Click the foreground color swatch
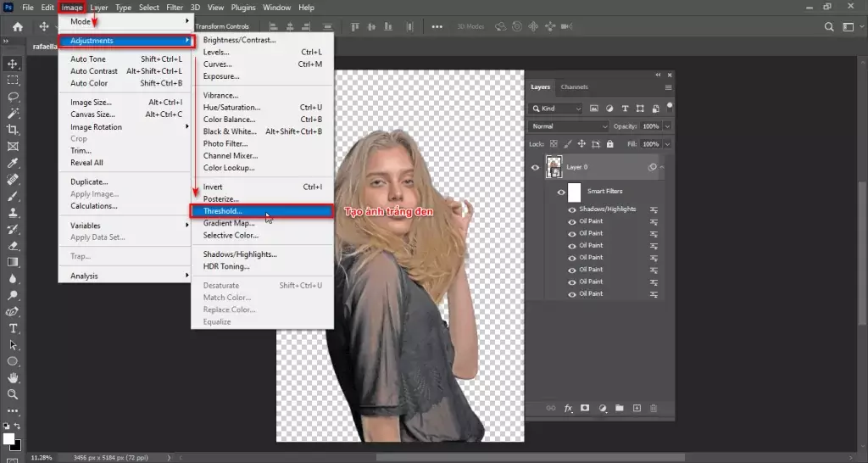Viewport: 868px width, 463px height. [8, 439]
